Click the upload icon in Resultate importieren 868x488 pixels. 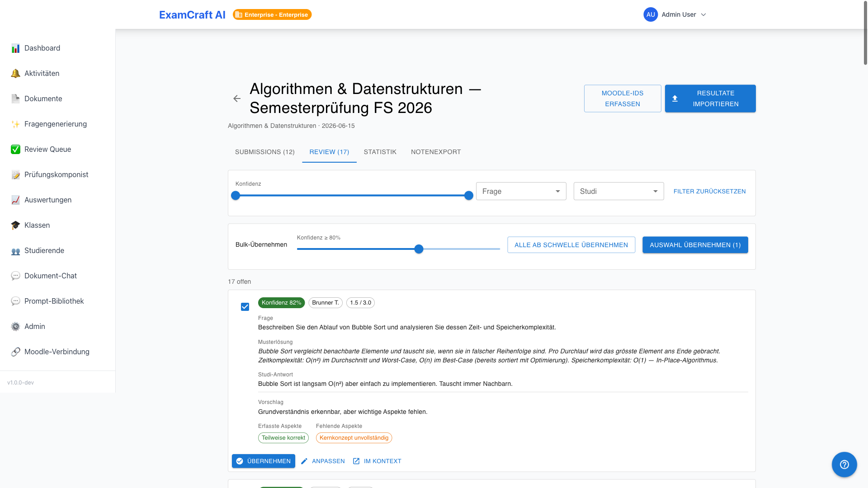click(x=675, y=99)
